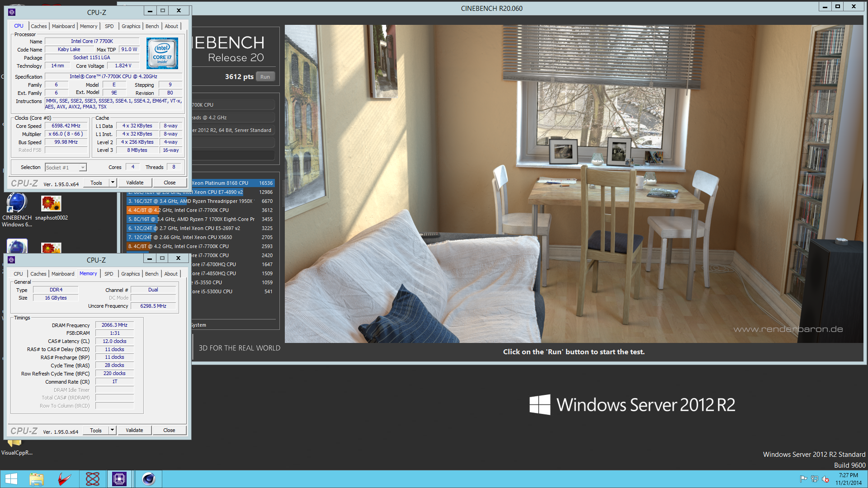Screen dimensions: 868x488
Task: Click the DRAM Frequency value 2066.3 MHz
Action: tap(114, 325)
